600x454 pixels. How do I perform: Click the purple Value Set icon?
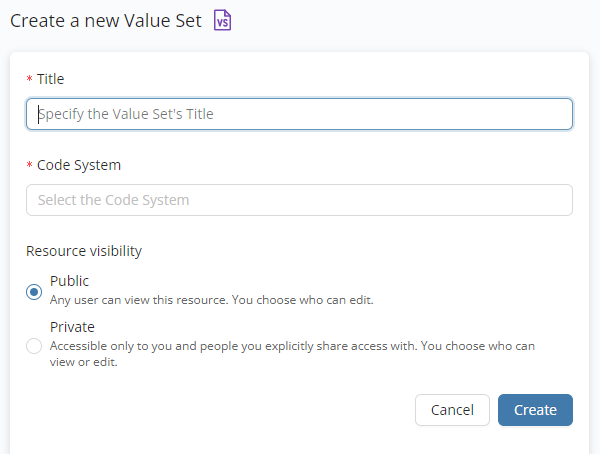pos(222,20)
